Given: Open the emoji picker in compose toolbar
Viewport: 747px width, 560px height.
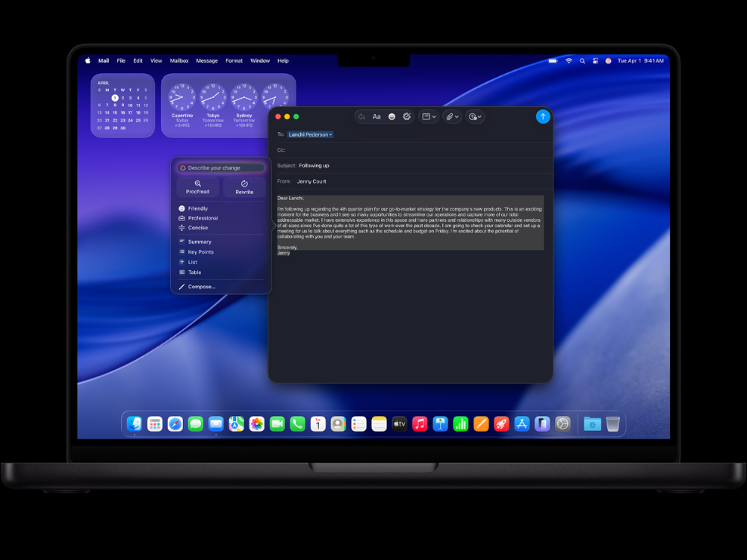Looking at the screenshot, I should (391, 116).
